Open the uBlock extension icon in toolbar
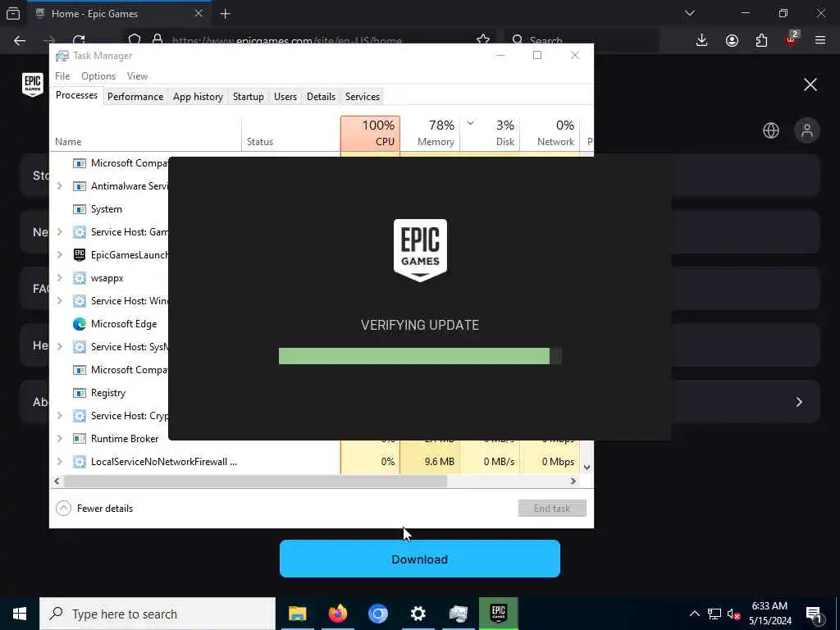 [x=792, y=39]
